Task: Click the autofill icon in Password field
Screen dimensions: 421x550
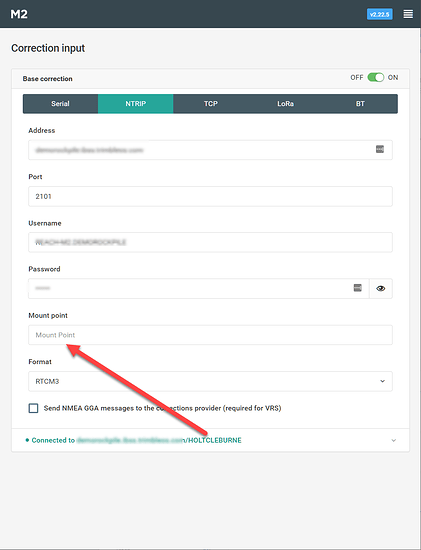Action: click(357, 288)
